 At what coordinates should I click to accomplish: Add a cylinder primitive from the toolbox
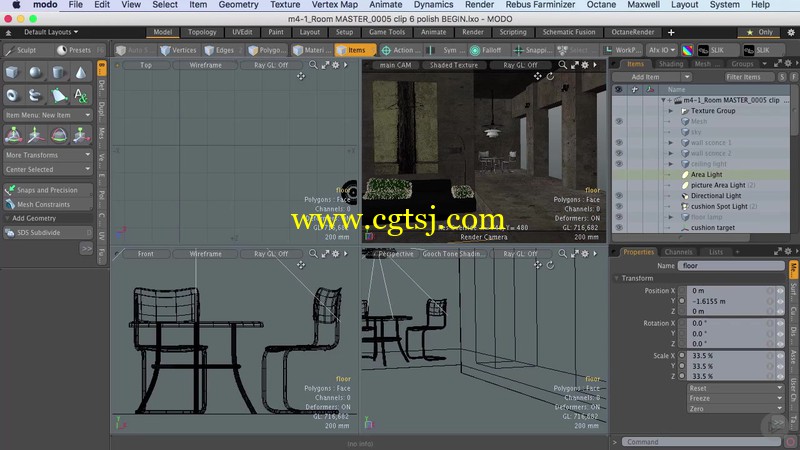pos(58,72)
